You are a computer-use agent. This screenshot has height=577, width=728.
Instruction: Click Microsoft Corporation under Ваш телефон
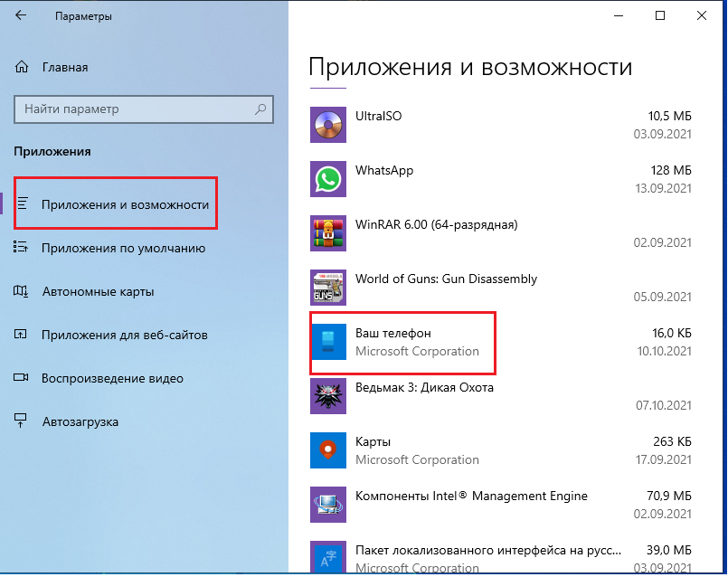tap(417, 352)
